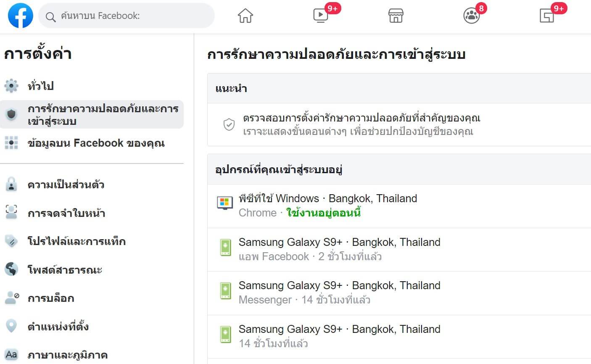Select the Samsung Galaxy S9+ Messenger session

[399, 293]
